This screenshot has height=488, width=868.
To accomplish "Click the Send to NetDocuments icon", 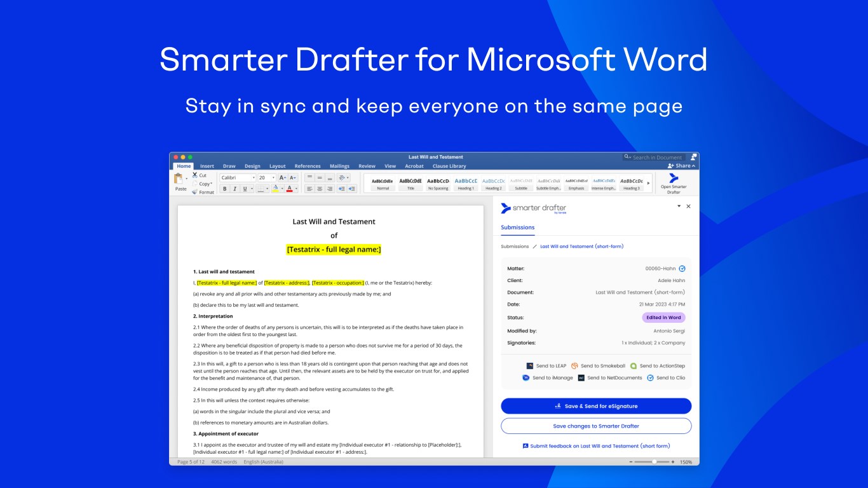I will click(x=581, y=377).
